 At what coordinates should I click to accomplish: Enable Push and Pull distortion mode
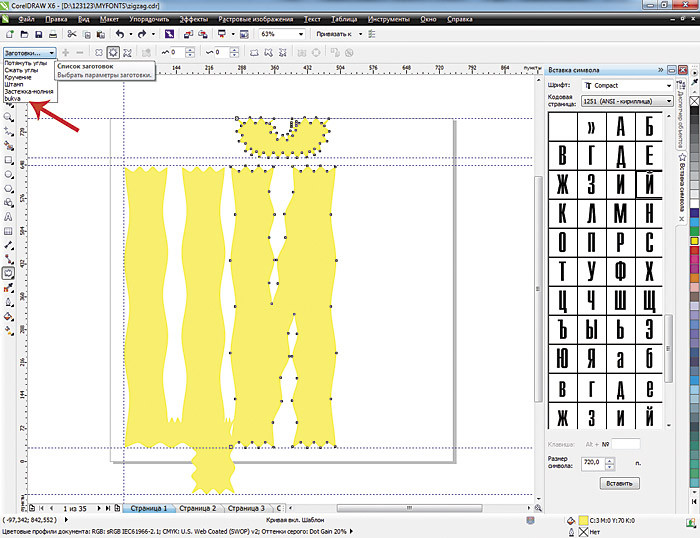[99, 53]
